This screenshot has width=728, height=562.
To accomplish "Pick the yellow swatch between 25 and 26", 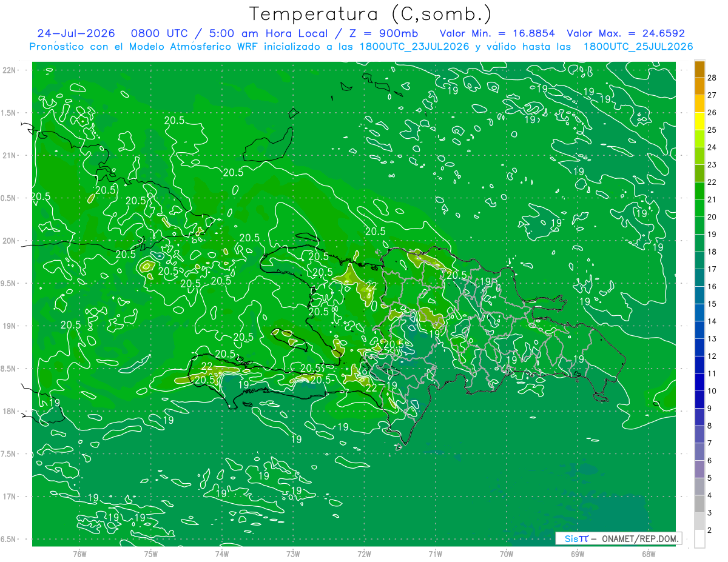I will [x=699, y=121].
